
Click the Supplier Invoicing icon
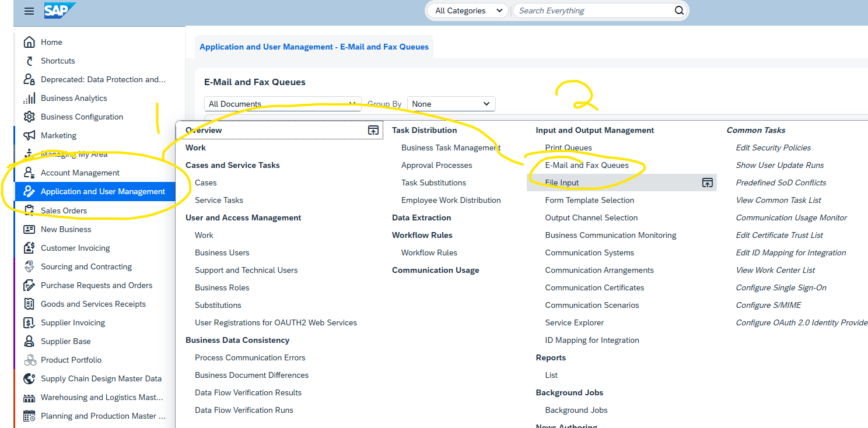29,322
